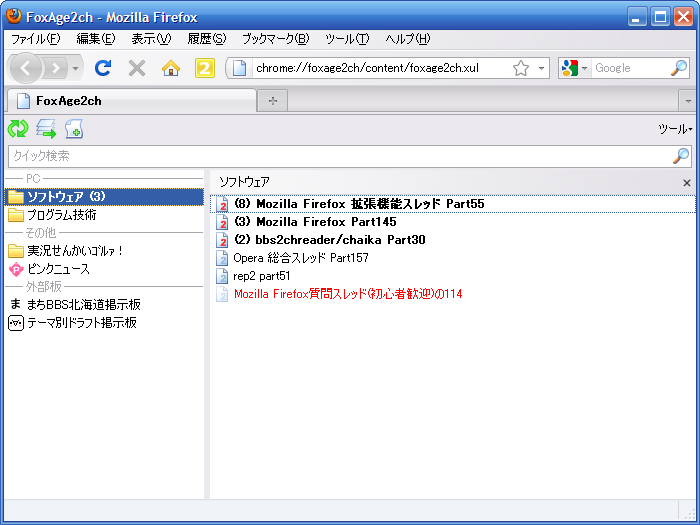This screenshot has height=525, width=700.
Task: Click the icon beside テーマ別ドラフト掲示板
Action: 16,323
